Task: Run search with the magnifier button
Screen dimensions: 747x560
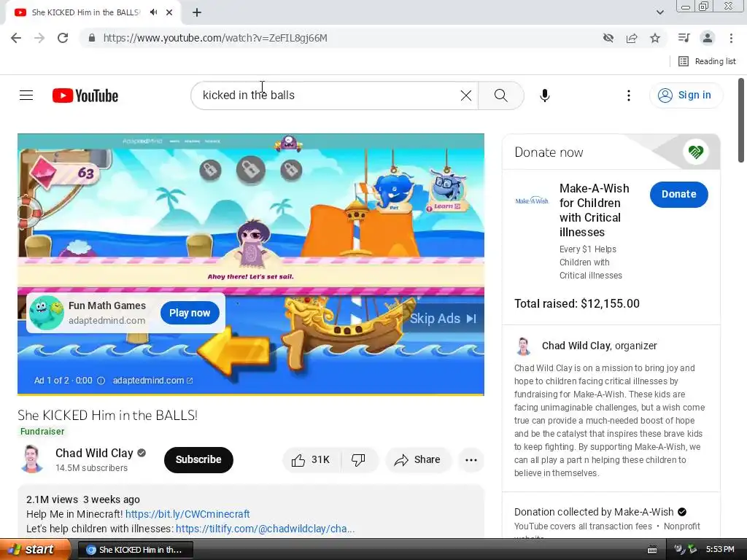Action: point(500,96)
